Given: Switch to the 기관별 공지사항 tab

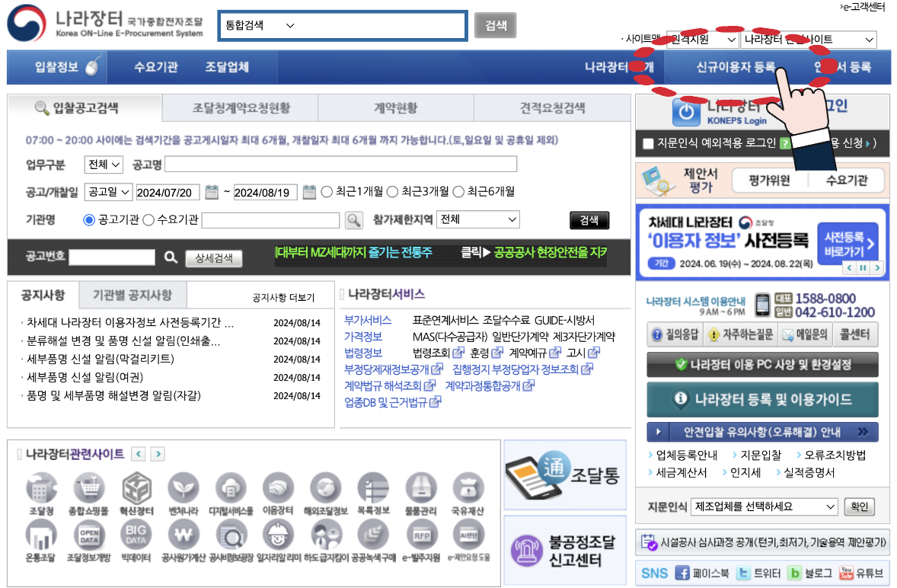Looking at the screenshot, I should [132, 296].
